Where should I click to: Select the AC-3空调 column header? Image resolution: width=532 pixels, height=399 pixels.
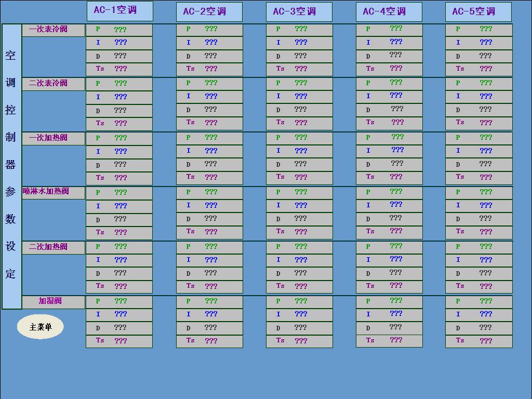click(299, 12)
